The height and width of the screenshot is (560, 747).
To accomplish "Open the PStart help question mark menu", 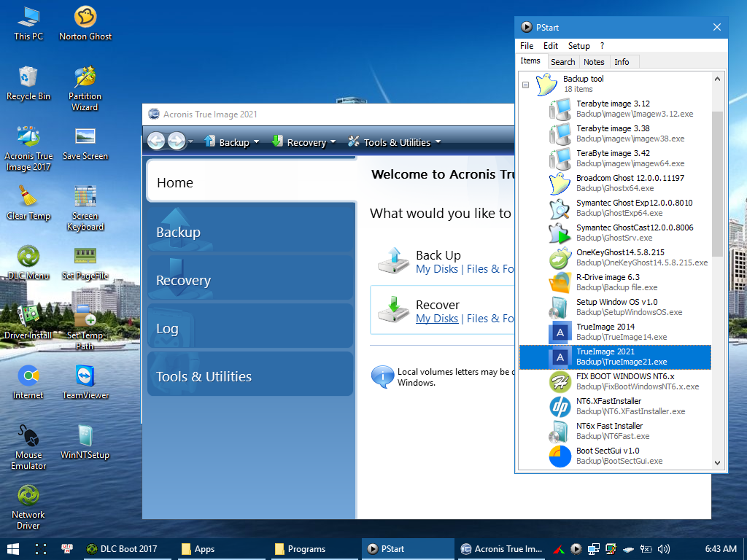I will pyautogui.click(x=602, y=46).
